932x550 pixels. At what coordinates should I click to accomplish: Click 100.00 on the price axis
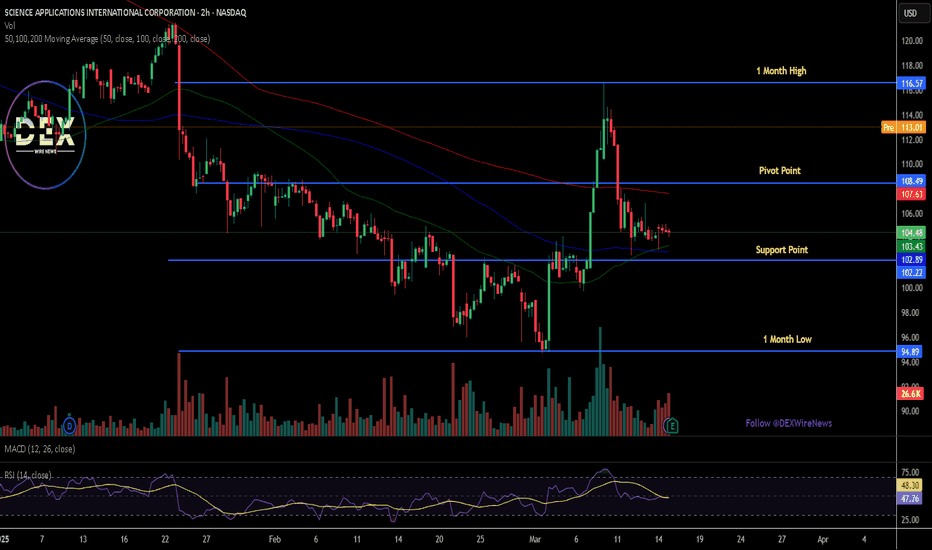pyautogui.click(x=912, y=288)
